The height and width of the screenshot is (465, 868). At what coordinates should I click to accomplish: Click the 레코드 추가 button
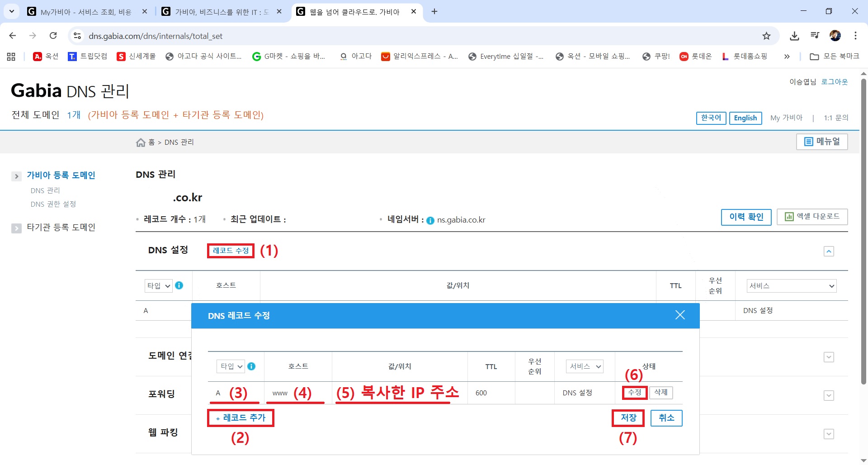[x=241, y=418]
